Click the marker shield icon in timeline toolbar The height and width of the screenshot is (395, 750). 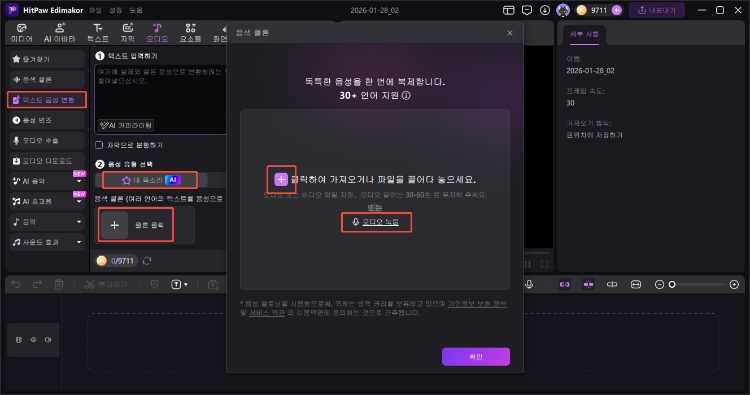tap(154, 285)
